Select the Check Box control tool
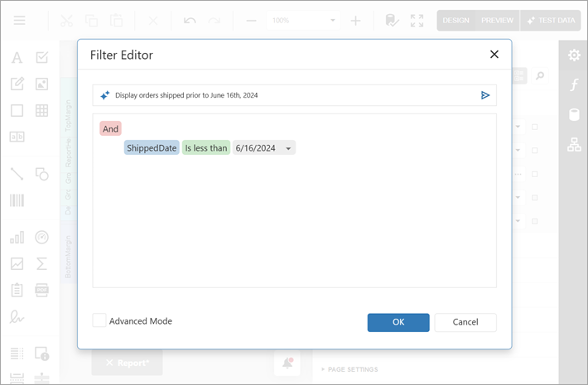The image size is (588, 385). pyautogui.click(x=42, y=57)
